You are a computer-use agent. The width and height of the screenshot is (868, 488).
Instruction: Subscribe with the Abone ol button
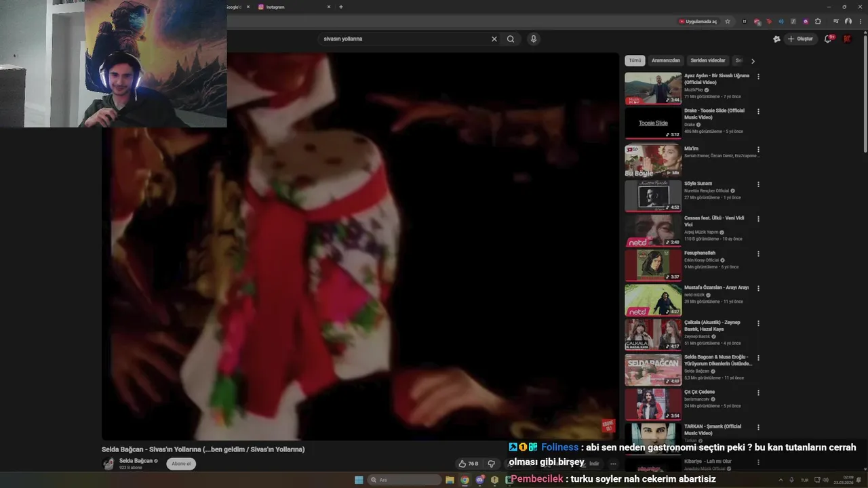(181, 464)
